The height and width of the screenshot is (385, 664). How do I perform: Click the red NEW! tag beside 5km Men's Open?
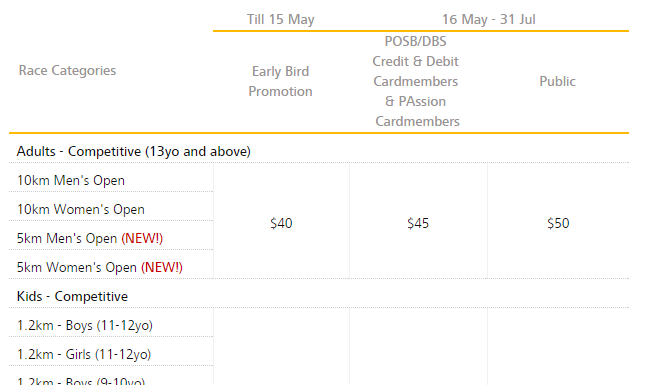click(142, 238)
